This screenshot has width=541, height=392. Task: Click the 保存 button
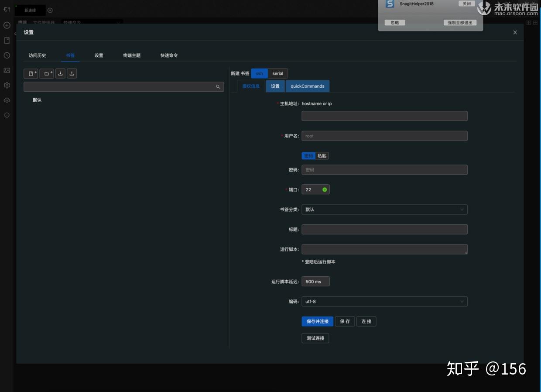(x=345, y=321)
